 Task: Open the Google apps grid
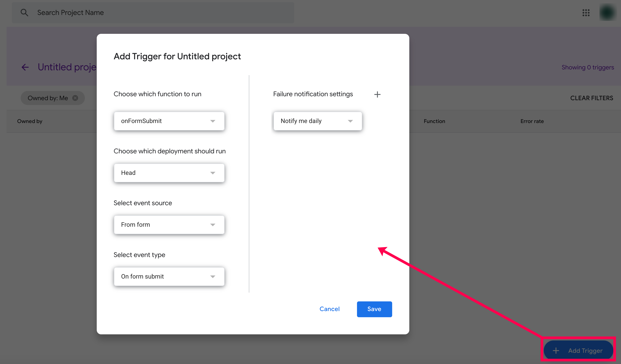point(586,13)
